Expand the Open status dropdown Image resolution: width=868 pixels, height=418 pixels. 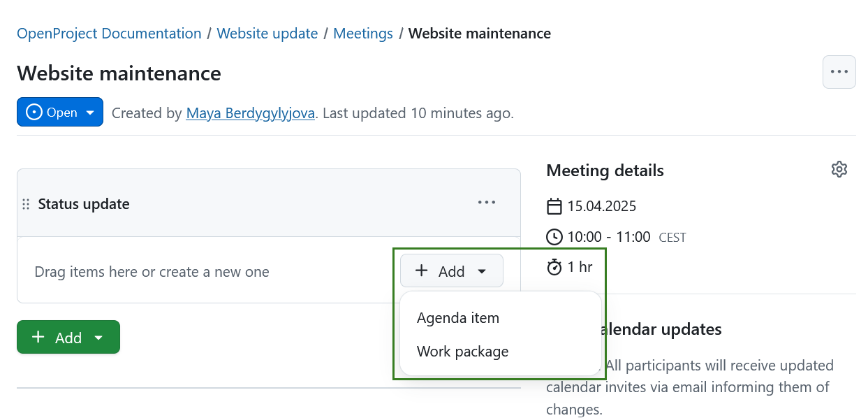[x=90, y=113]
